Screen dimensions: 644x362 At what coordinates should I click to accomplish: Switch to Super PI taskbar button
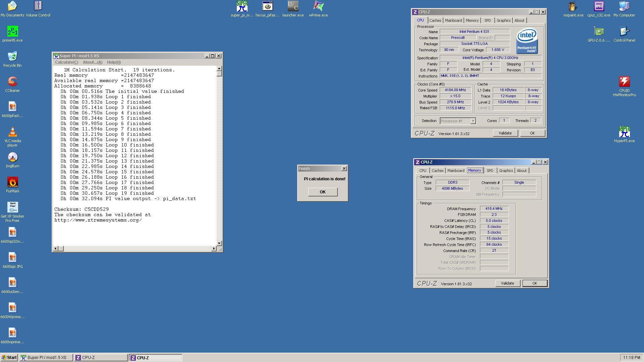tap(46, 358)
